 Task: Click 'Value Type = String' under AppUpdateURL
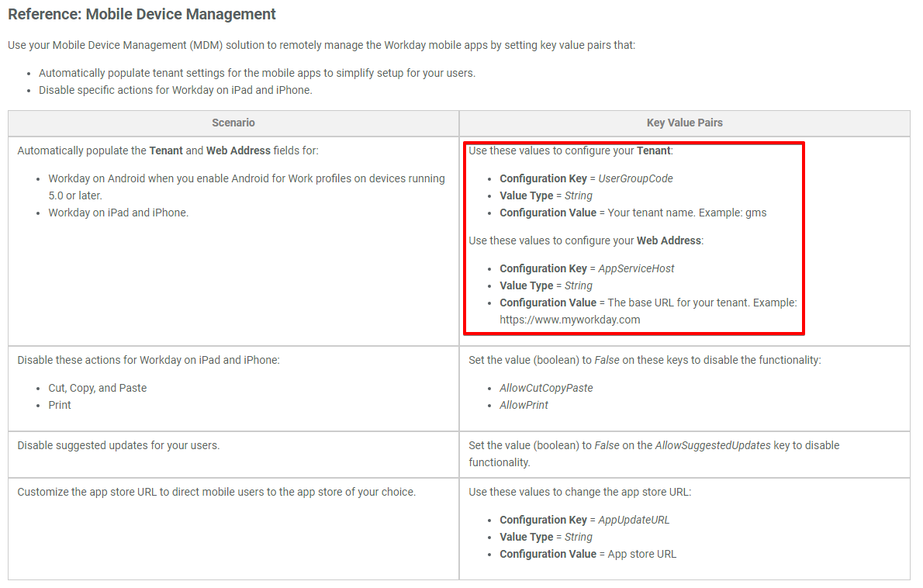[546, 538]
